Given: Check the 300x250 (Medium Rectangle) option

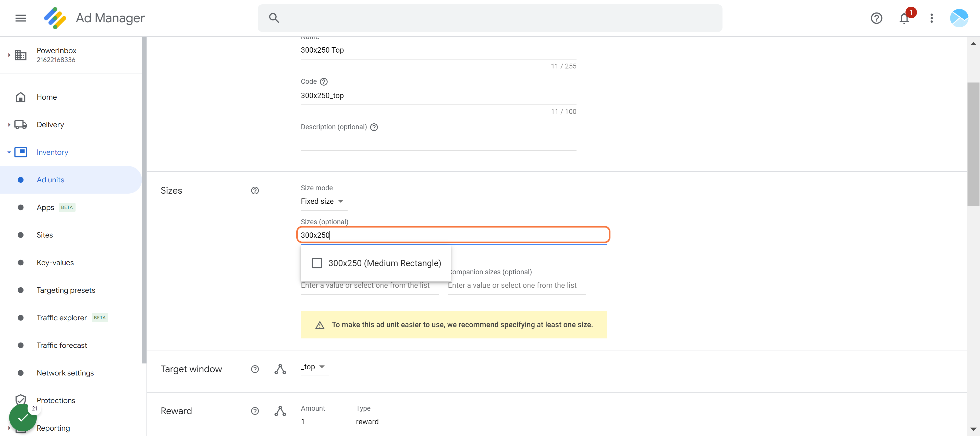Looking at the screenshot, I should tap(317, 263).
